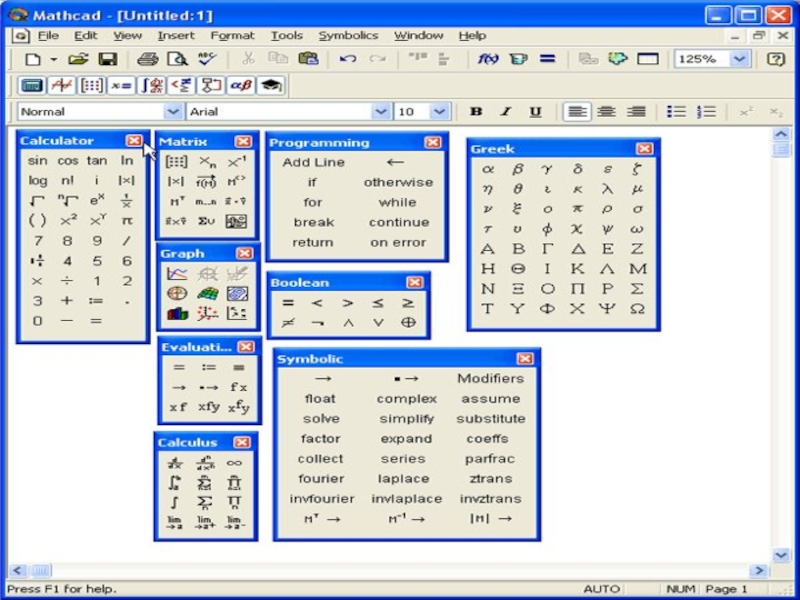Open the Calculus toolbar from the Math toolbar

[x=152, y=86]
